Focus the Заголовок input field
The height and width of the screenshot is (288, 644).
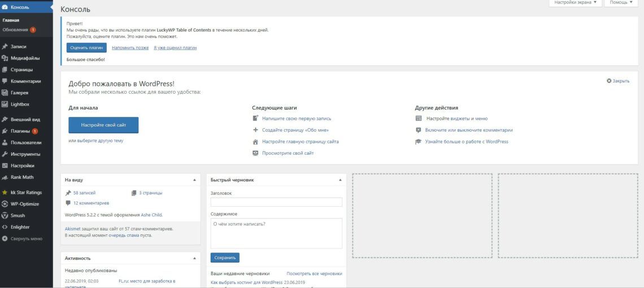point(276,202)
